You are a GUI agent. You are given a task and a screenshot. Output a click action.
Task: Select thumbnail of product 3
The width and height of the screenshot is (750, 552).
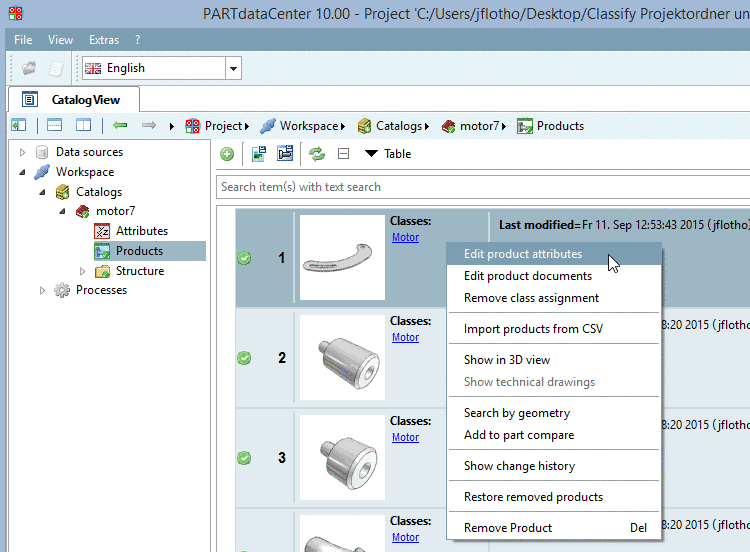coord(342,457)
